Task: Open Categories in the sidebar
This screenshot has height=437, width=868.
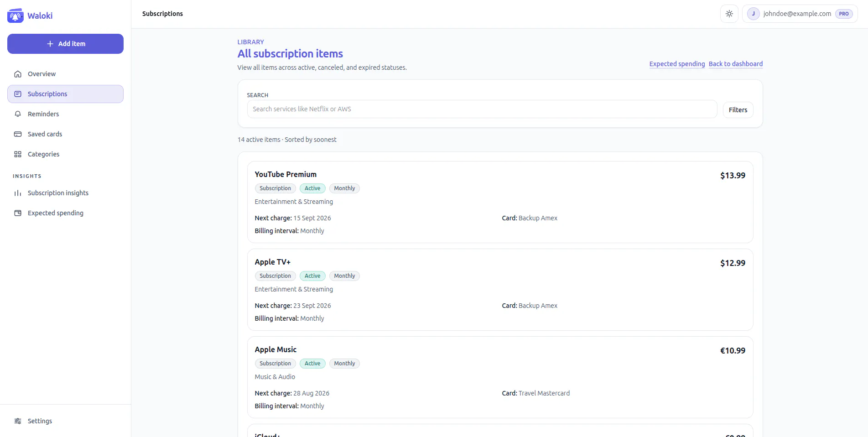Action: point(65,154)
